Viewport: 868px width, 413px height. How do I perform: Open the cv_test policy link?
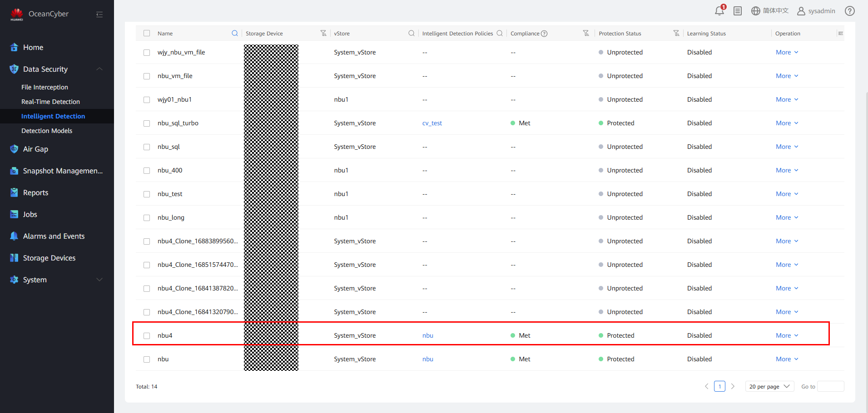pos(432,123)
